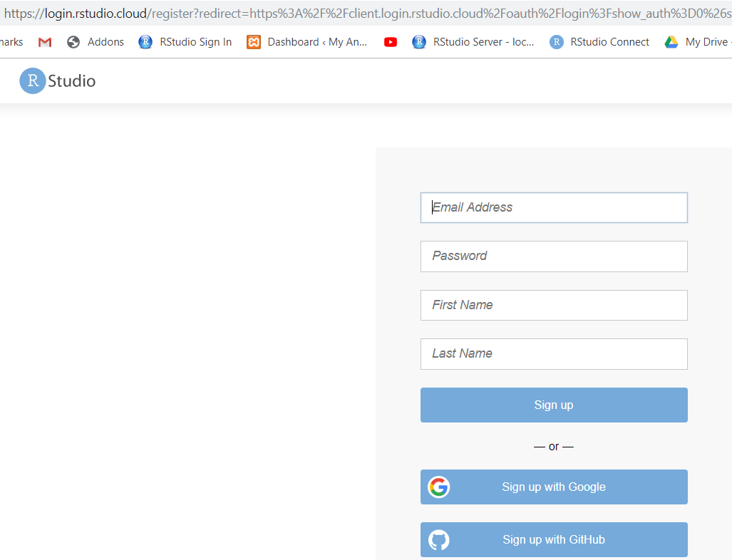Open the Dashboard ‹ My An... bookmark
This screenshot has height=560, width=732.
[308, 41]
